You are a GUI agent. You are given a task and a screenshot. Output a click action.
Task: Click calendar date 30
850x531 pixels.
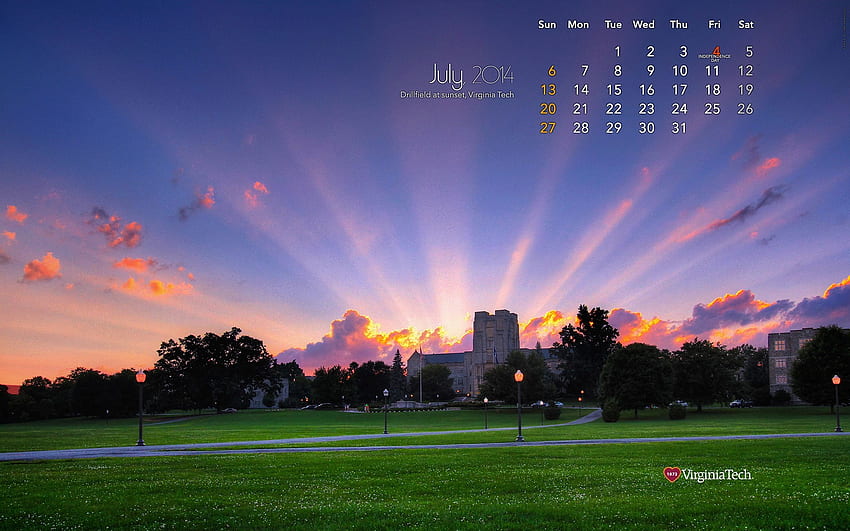(647, 128)
